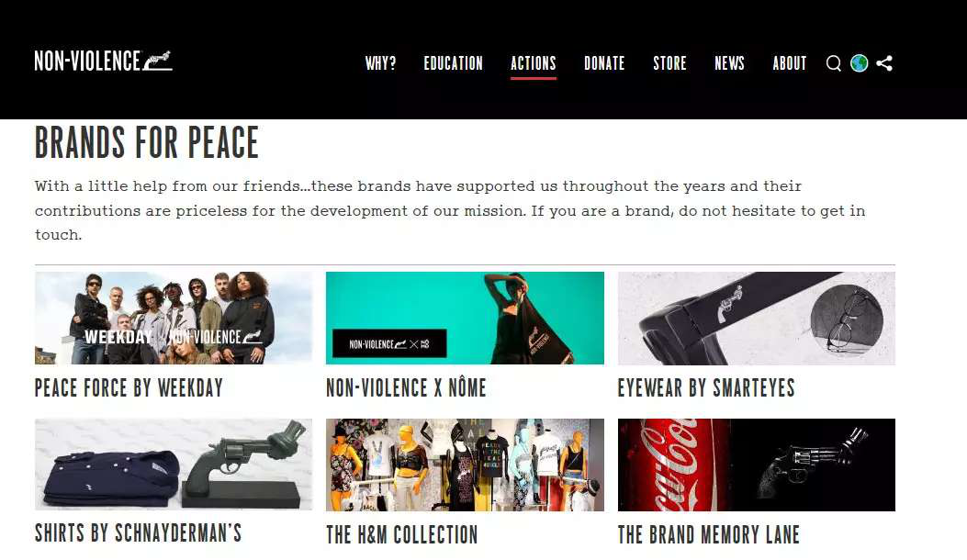Follow the Peace Force by Weekday link
The image size is (967, 560).
pyautogui.click(x=129, y=388)
